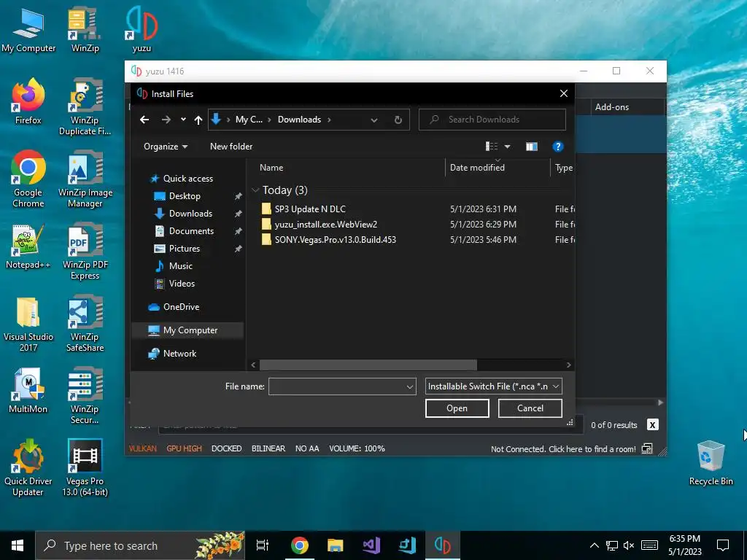Select WinZip PDF Express desktop icon

click(85, 252)
